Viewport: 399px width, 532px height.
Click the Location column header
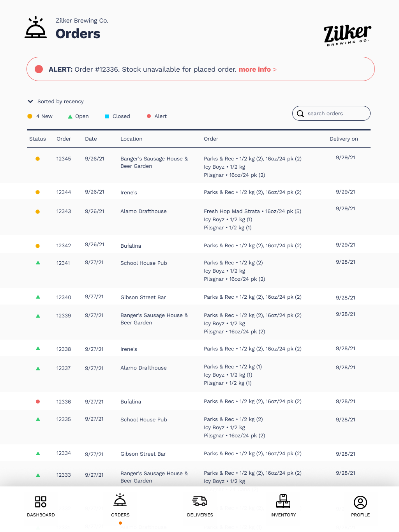[131, 139]
